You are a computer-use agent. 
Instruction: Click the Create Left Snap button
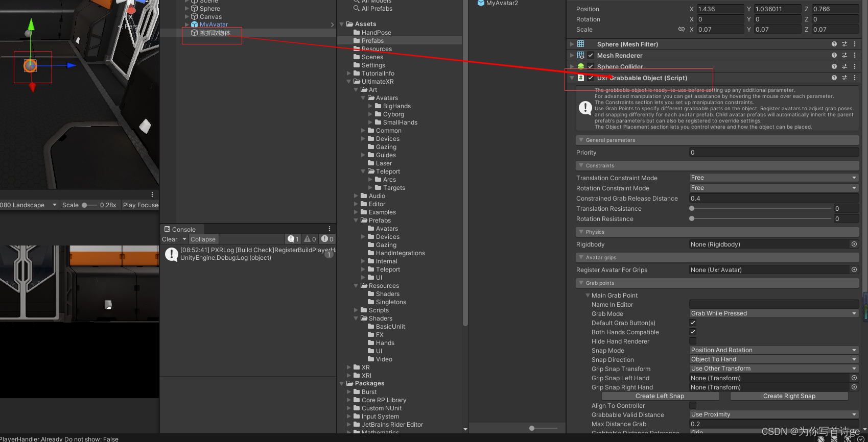click(x=660, y=396)
